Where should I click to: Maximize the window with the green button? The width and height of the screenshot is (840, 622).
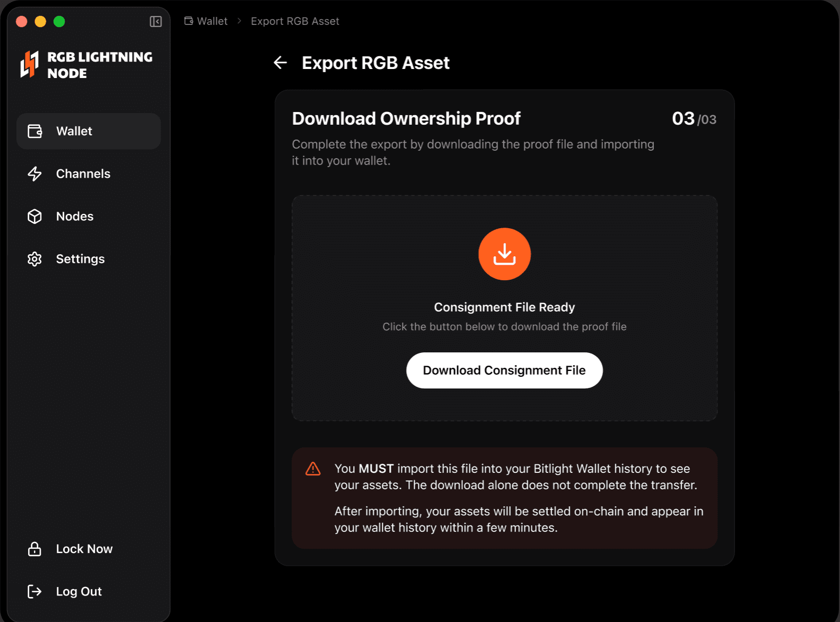pos(59,21)
